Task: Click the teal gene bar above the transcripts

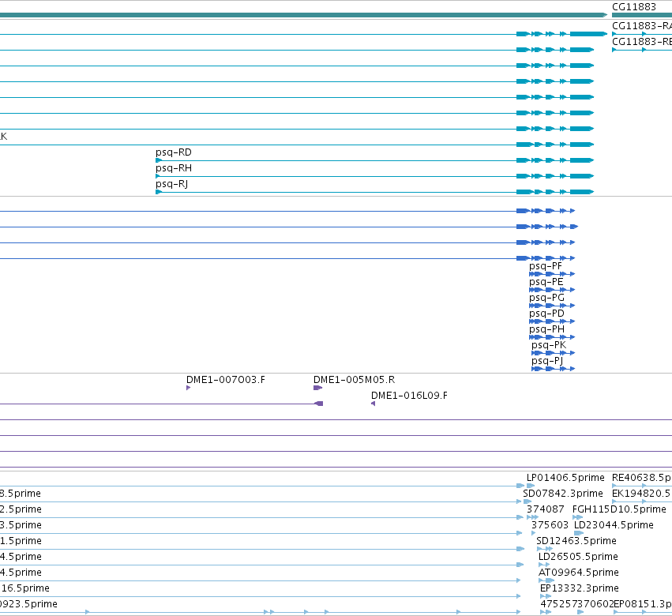Action: pos(303,15)
